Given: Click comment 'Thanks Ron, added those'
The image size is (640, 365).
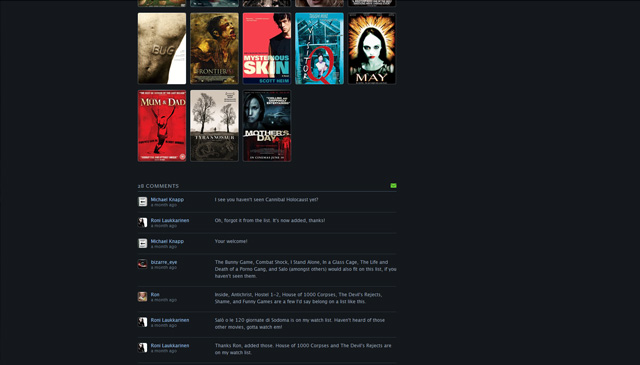Looking at the screenshot, I should click(x=303, y=349).
